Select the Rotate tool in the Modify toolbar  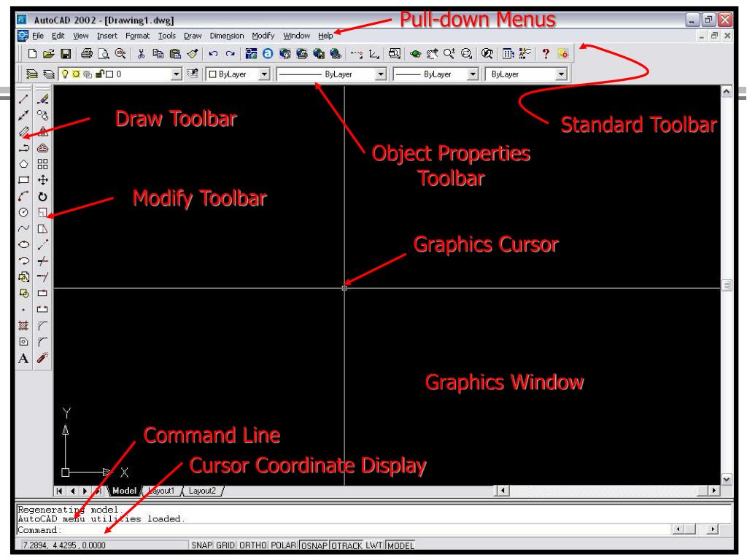43,196
